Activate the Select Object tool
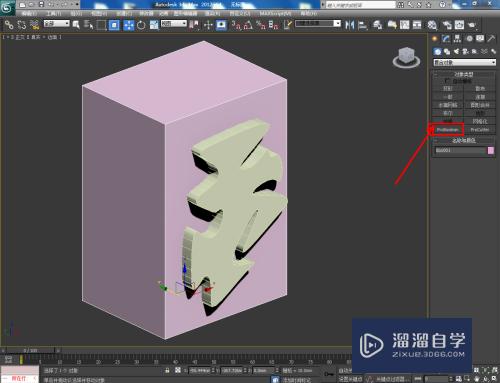 76,25
